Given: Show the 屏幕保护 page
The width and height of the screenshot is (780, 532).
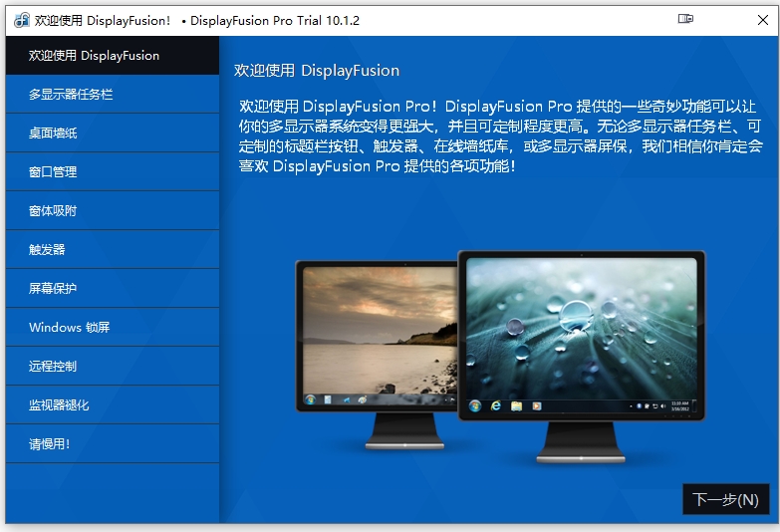Looking at the screenshot, I should click(x=112, y=289).
